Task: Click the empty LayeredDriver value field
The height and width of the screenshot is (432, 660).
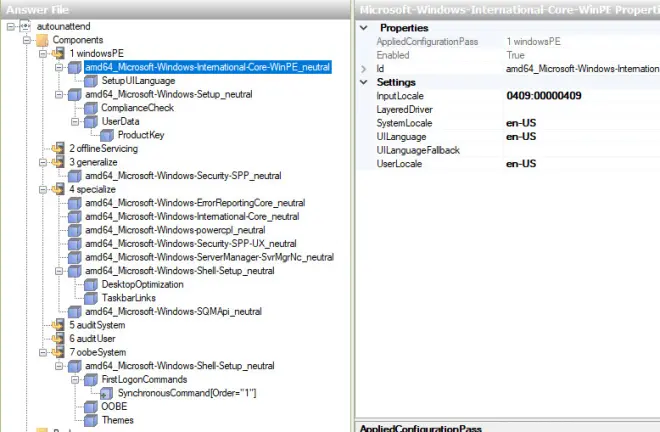Action: (x=582, y=109)
